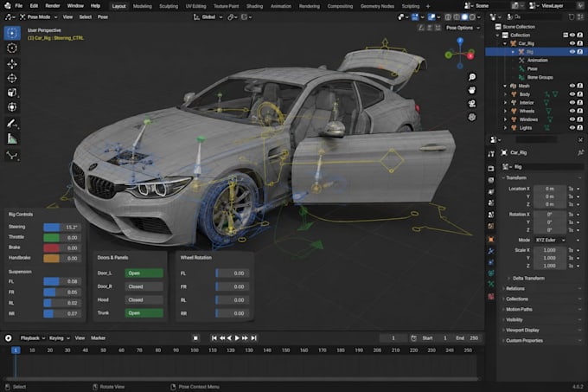The image size is (588, 392).
Task: Adjust the Steering slider
Action: click(x=62, y=228)
